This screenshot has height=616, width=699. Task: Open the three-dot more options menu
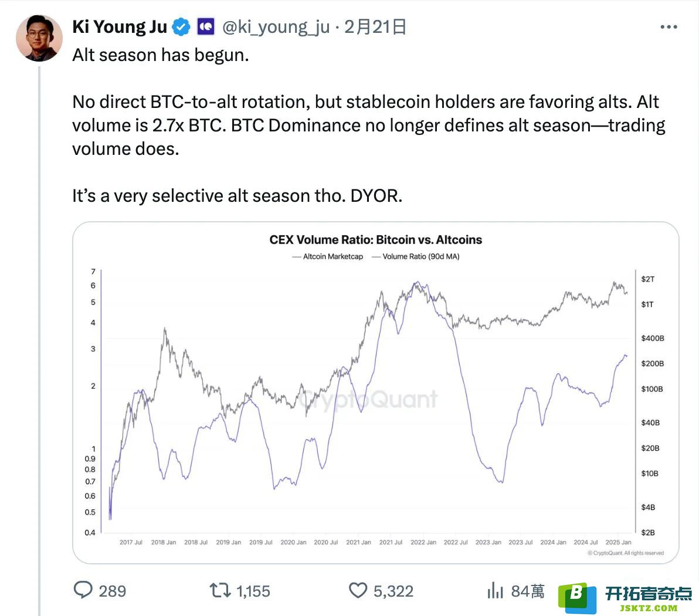click(669, 27)
